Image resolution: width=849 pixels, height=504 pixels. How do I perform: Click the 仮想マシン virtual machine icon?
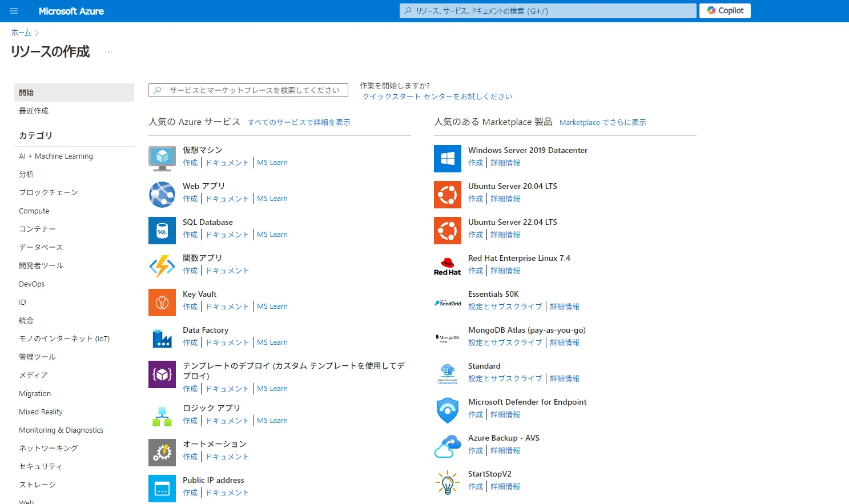pos(162,159)
